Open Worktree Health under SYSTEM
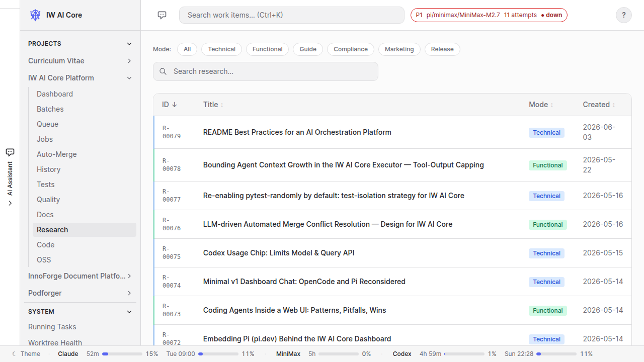The height and width of the screenshot is (362, 644). [x=80, y=343]
